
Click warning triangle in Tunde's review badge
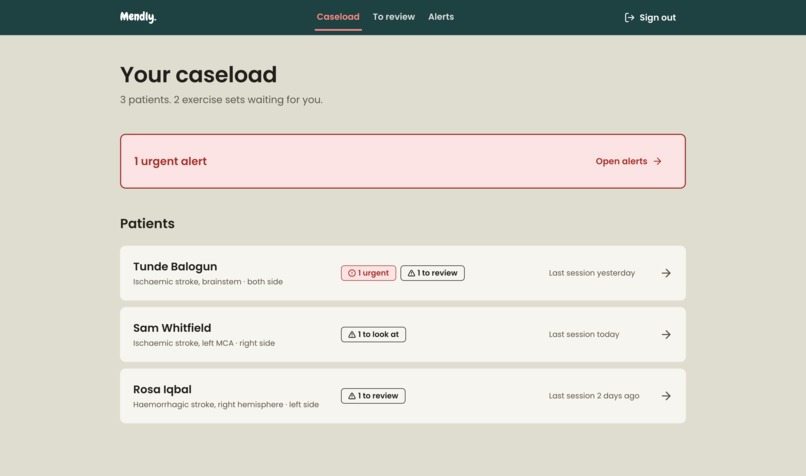coord(411,273)
